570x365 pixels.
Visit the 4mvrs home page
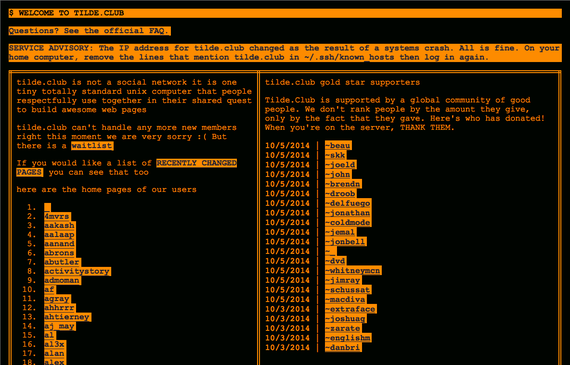57,217
